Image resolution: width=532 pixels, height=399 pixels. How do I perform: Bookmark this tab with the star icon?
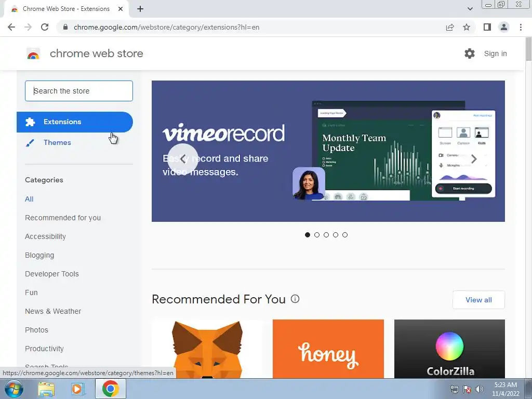[x=467, y=27]
